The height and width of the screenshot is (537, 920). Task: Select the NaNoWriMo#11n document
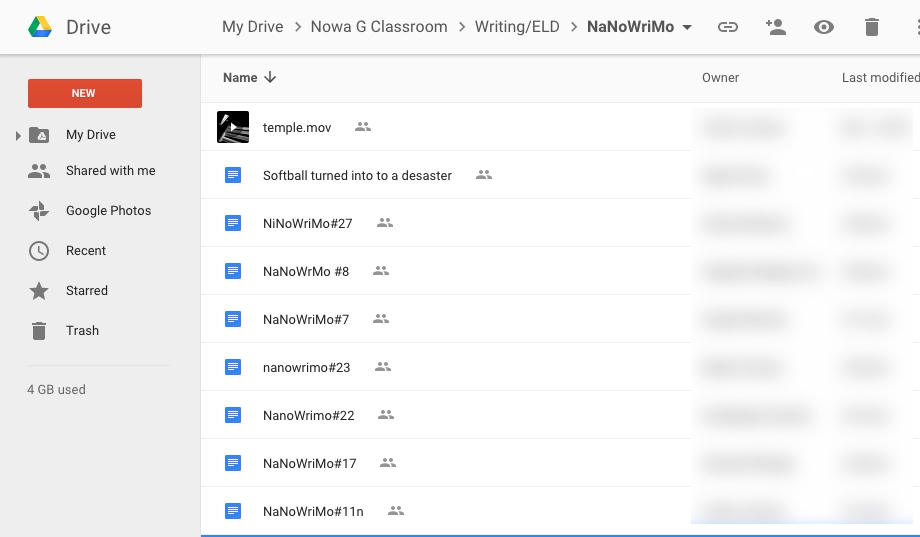point(313,512)
